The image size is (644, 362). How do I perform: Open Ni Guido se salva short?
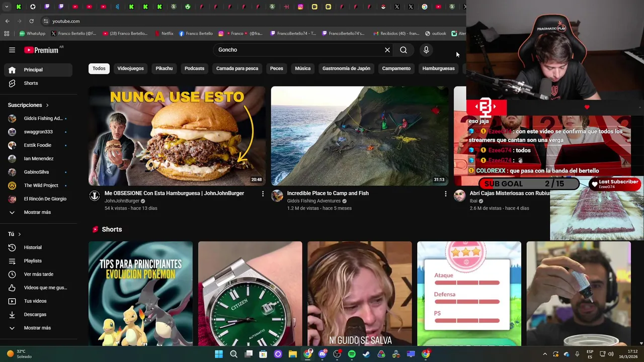360,294
